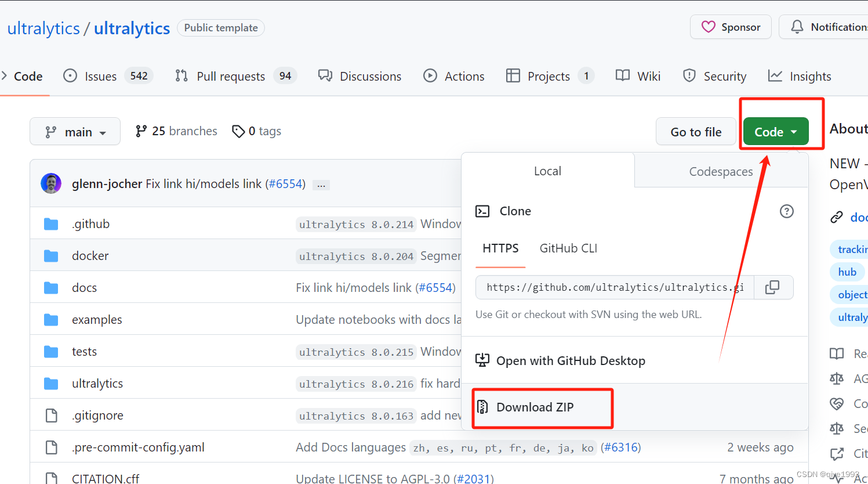
Task: Click the Download ZIP file icon
Action: [482, 407]
